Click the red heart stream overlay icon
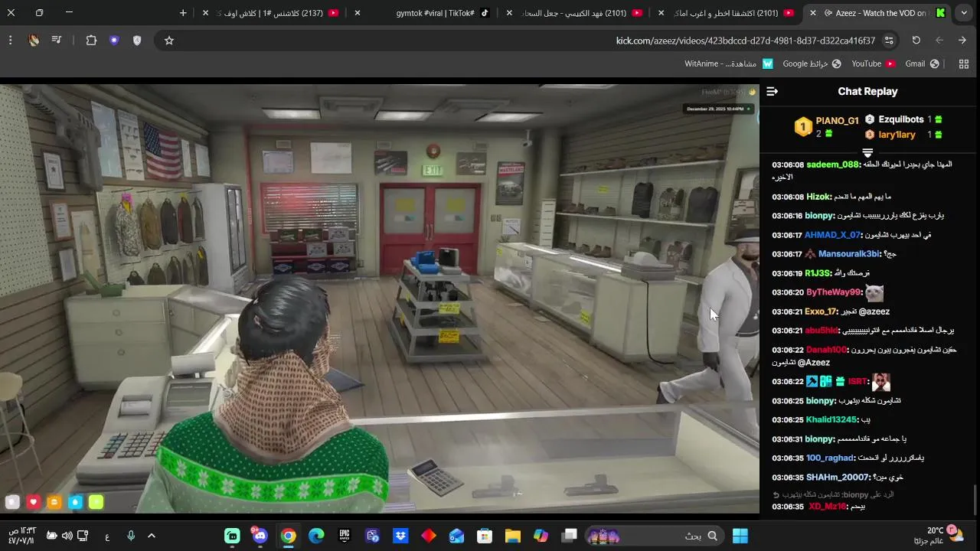980x551 pixels. pos(33,502)
